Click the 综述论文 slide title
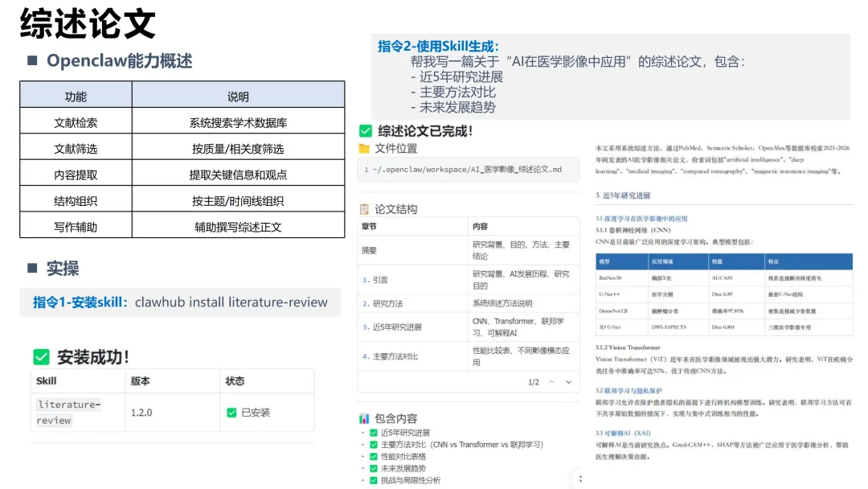This screenshot has height=489, width=868. click(88, 23)
